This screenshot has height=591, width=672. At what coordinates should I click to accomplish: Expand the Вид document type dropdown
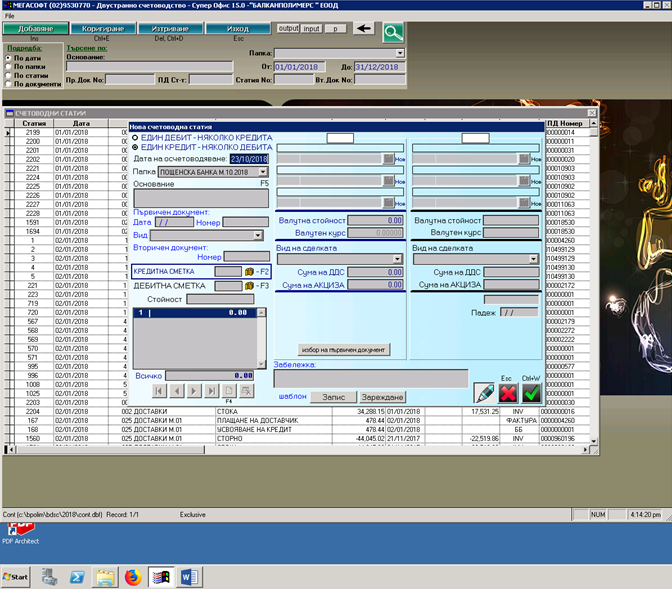point(258,235)
